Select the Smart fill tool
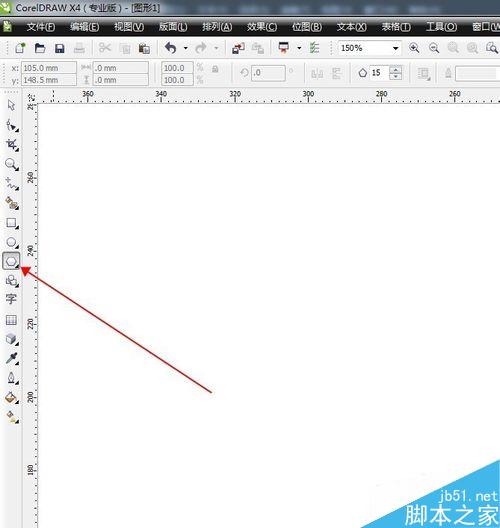 pyautogui.click(x=12, y=203)
